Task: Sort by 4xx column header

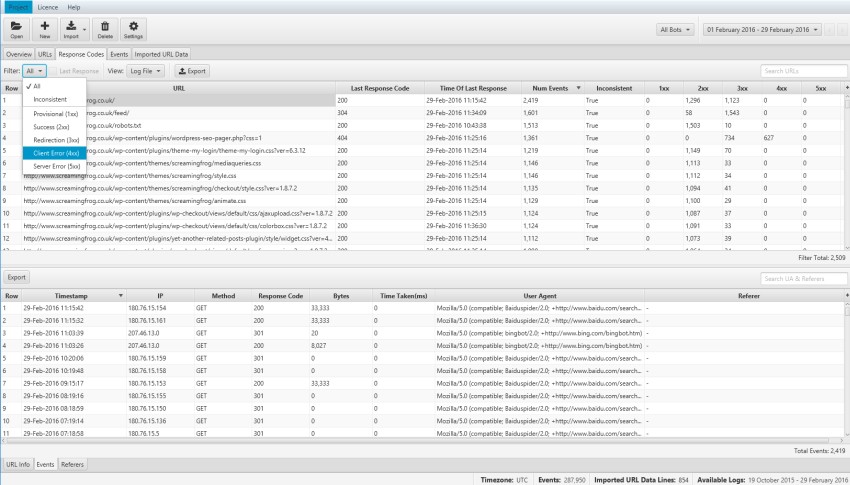Action: [781, 88]
